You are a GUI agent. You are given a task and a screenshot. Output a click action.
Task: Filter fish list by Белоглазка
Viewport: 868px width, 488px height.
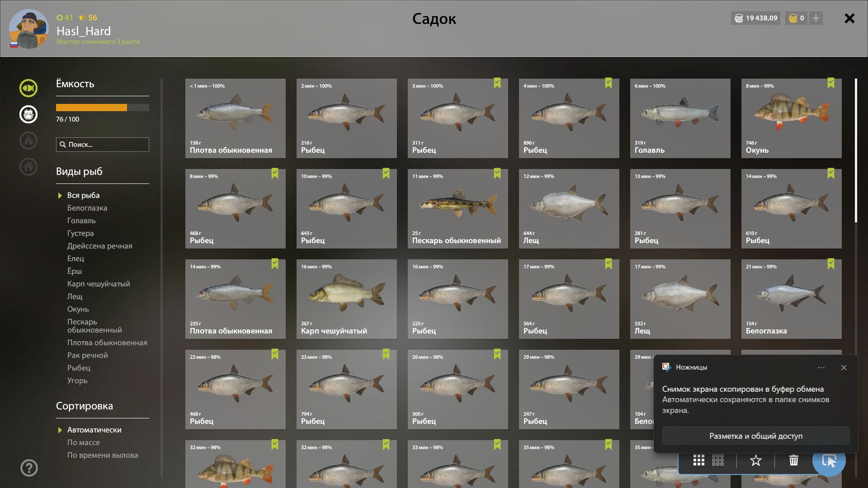(87, 208)
